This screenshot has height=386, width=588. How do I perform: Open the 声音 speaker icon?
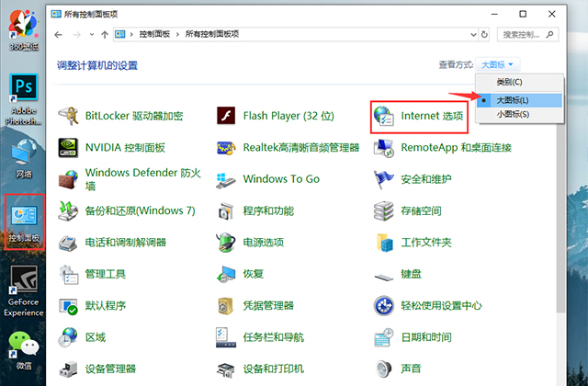tap(384, 369)
